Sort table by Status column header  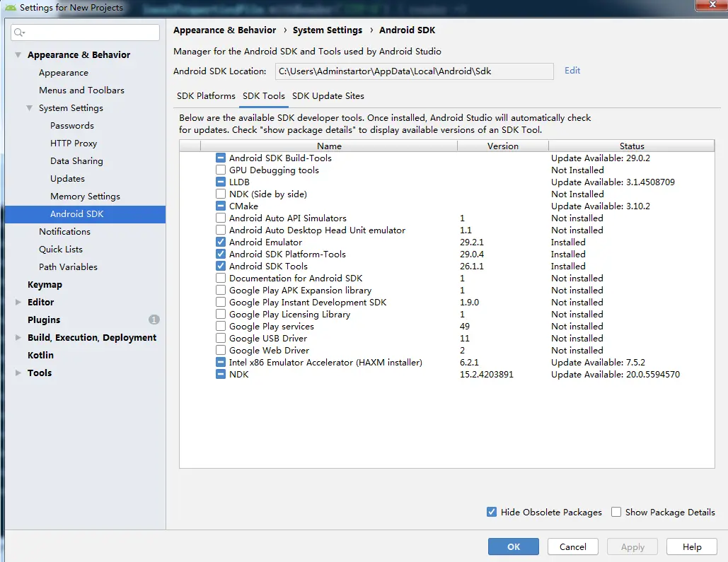click(632, 146)
